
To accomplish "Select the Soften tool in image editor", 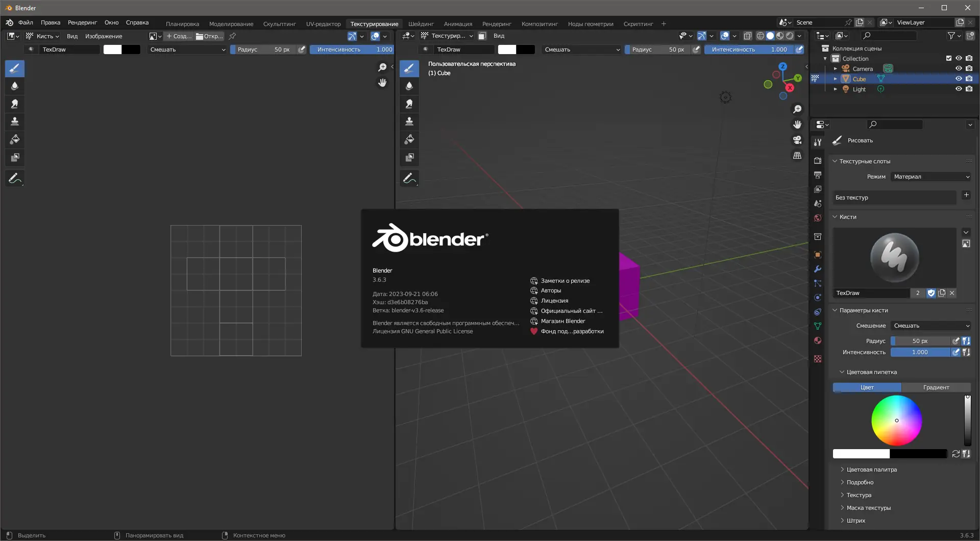I will click(15, 86).
